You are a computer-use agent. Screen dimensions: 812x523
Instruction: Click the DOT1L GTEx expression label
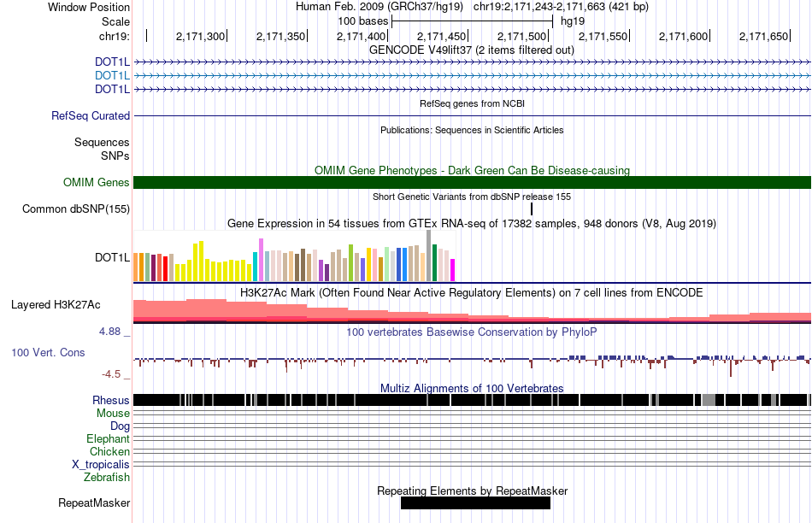point(112,257)
